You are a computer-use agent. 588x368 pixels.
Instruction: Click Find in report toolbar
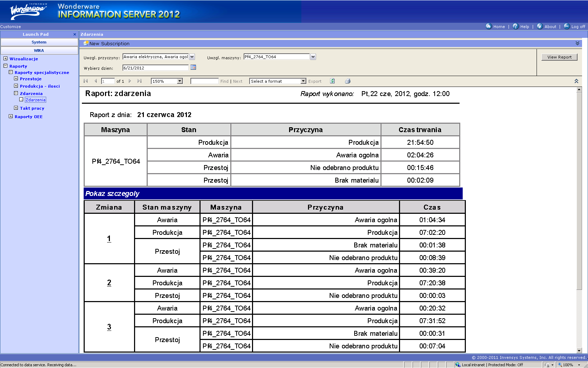coord(224,81)
